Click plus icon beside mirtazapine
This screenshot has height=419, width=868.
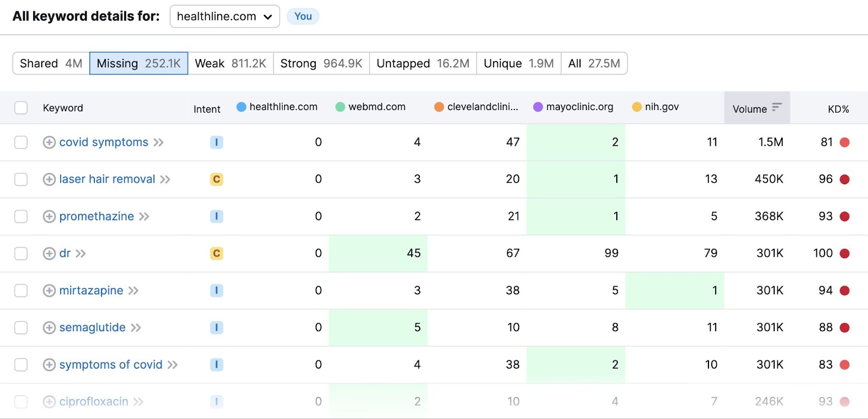pos(49,291)
